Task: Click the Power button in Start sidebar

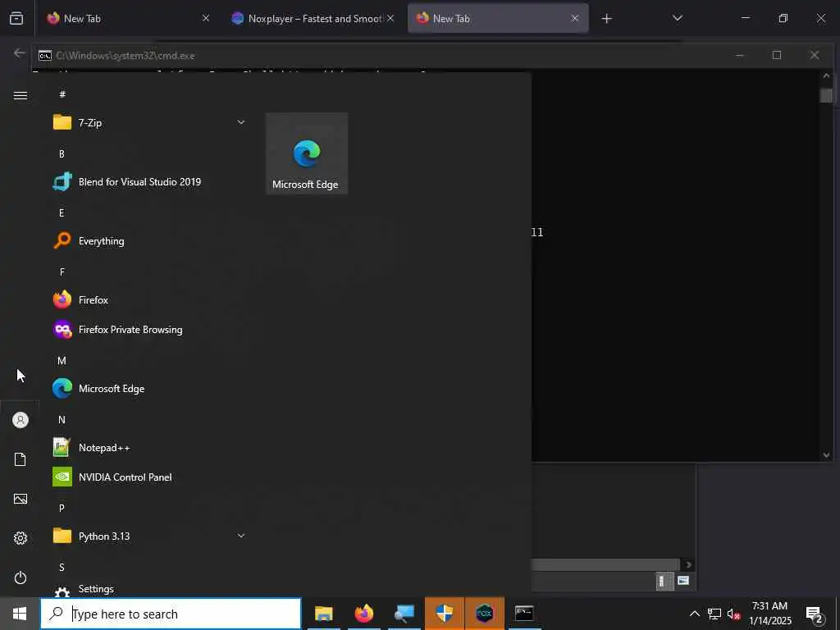Action: (21, 577)
